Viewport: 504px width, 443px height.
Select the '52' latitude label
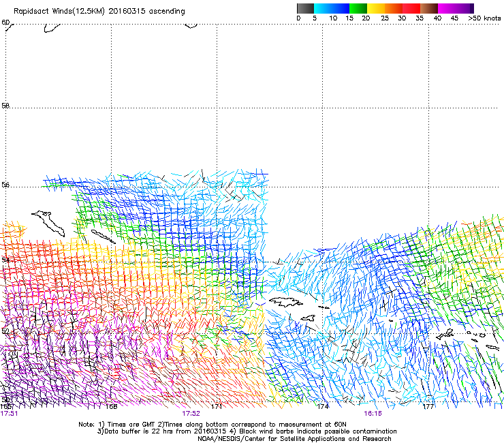(5, 331)
